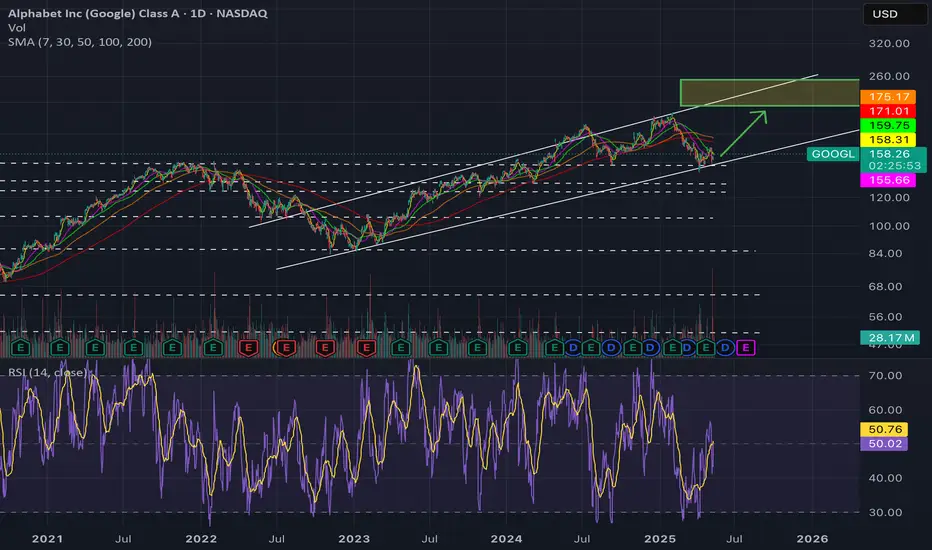Screen dimensions: 932x550
Task: Click the 2021 time axis label
Action: click(47, 539)
